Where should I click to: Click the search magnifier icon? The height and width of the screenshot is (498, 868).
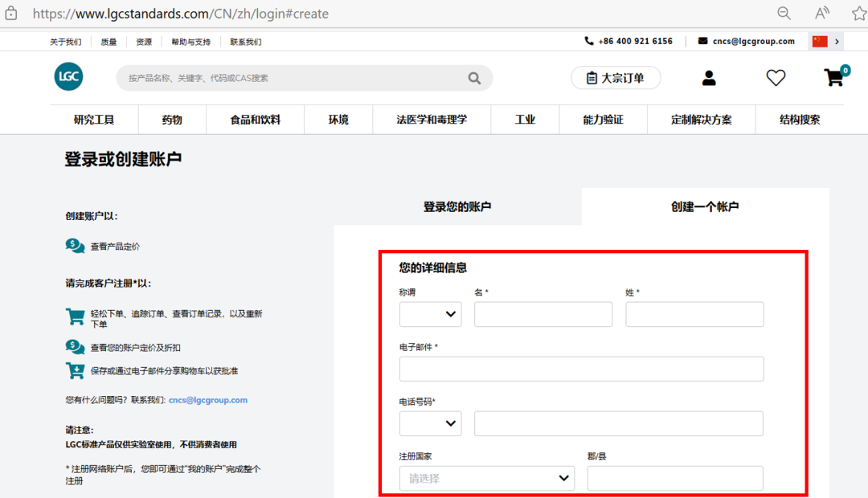pos(474,78)
